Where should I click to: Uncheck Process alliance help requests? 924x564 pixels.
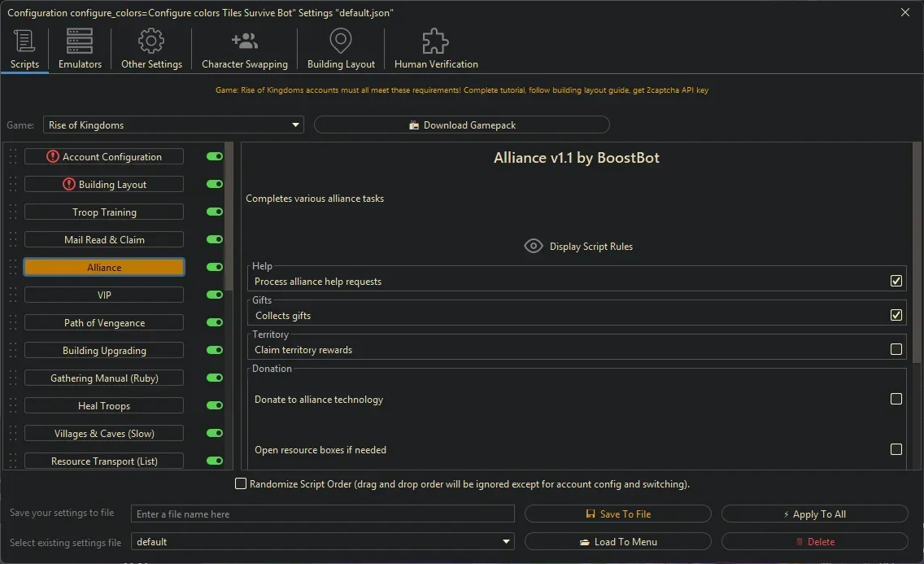[896, 280]
